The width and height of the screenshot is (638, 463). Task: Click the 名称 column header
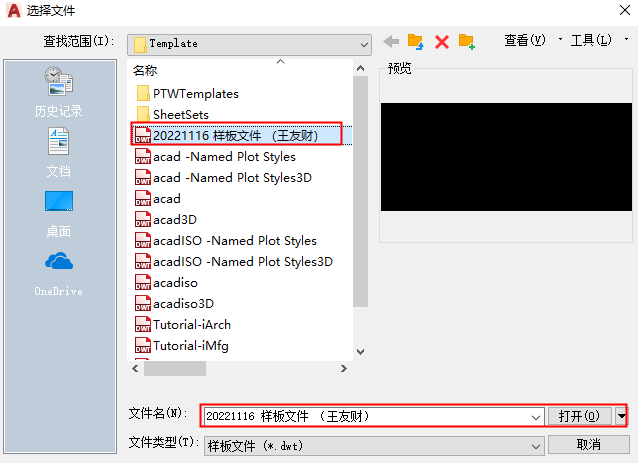[145, 71]
